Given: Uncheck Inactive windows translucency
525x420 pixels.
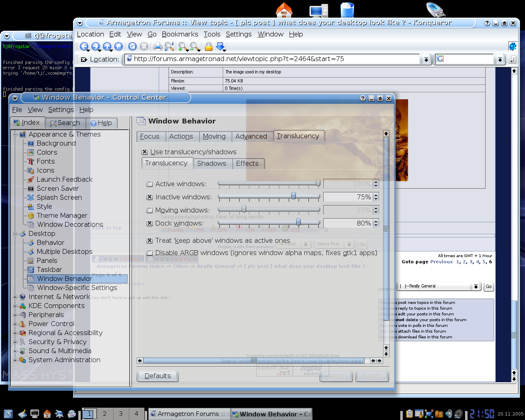Looking at the screenshot, I should coord(150,197).
